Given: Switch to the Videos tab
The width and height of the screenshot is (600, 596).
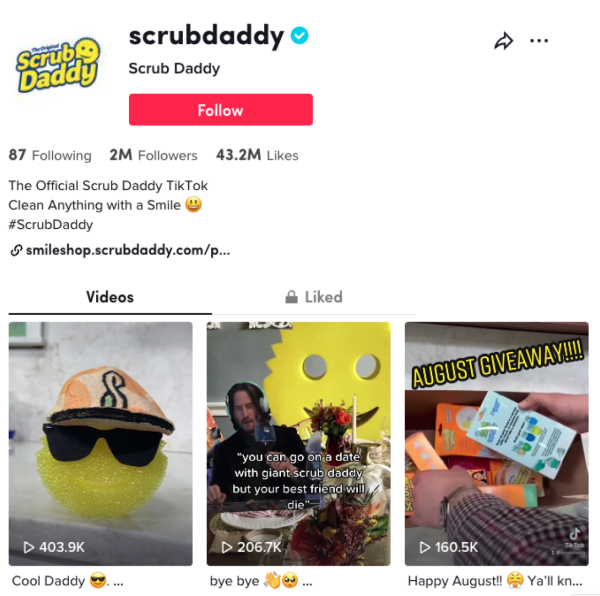Looking at the screenshot, I should coord(110,297).
